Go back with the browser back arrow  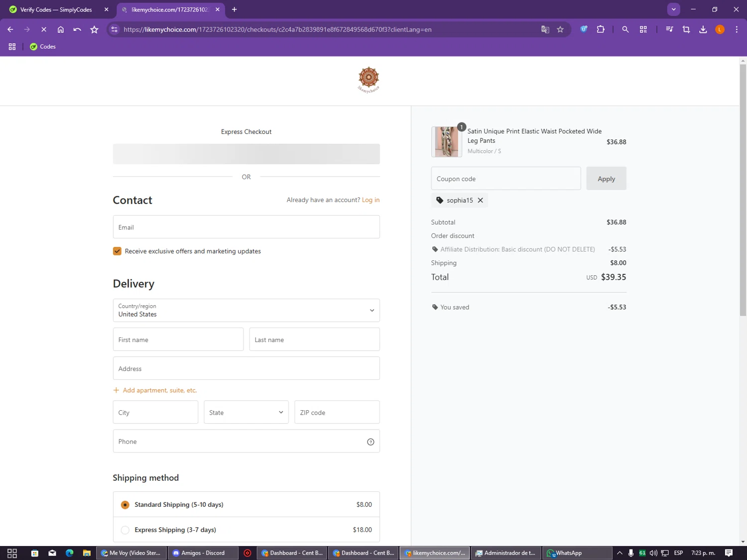click(10, 29)
